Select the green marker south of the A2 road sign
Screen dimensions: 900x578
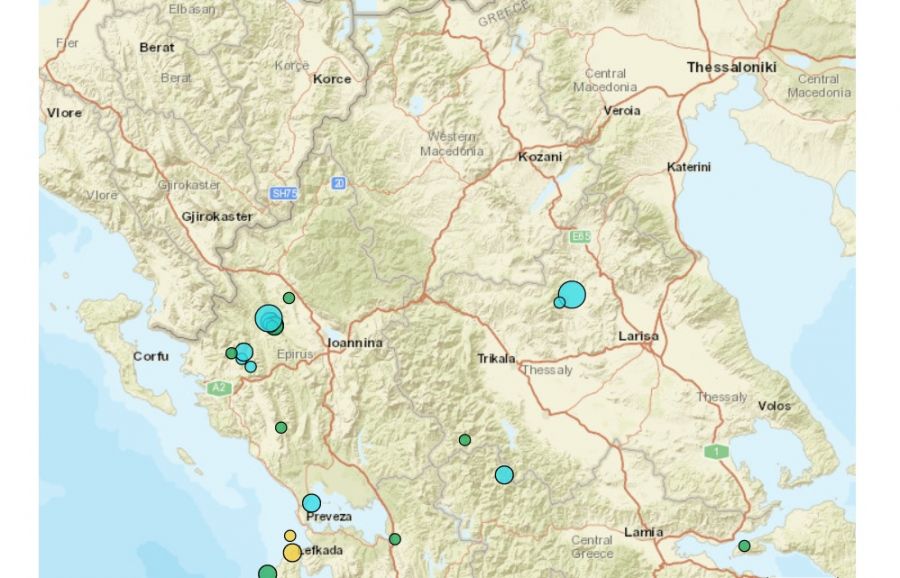click(x=281, y=428)
